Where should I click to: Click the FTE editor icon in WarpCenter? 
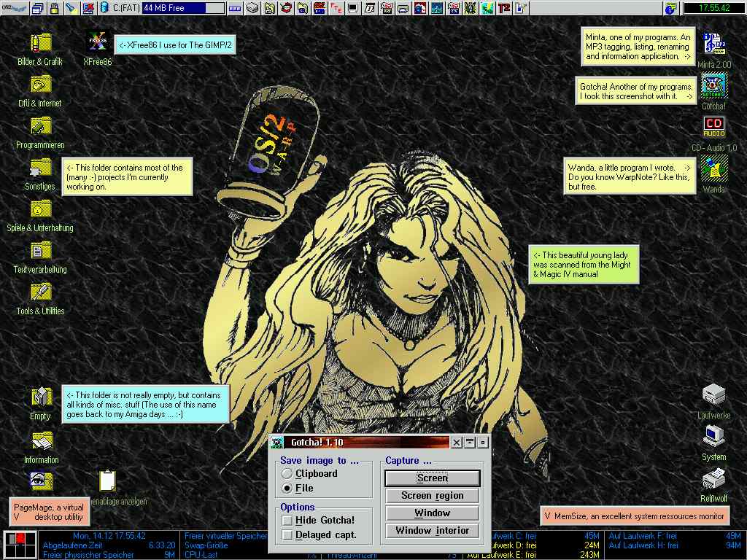click(x=336, y=8)
